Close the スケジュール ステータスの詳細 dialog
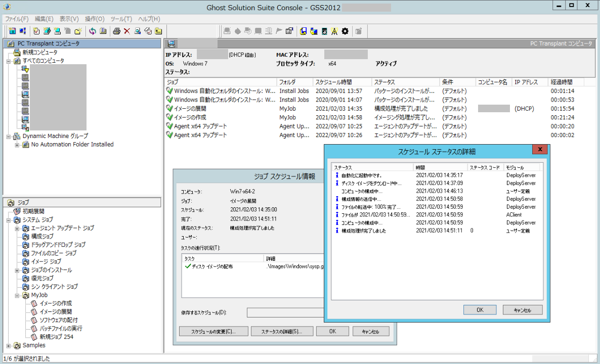The image size is (600, 364). (539, 150)
